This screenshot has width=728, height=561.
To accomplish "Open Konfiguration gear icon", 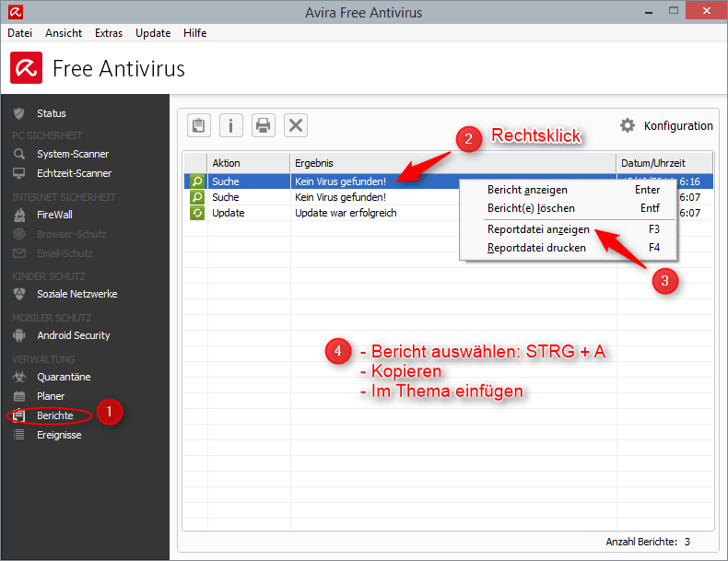I will (x=628, y=125).
